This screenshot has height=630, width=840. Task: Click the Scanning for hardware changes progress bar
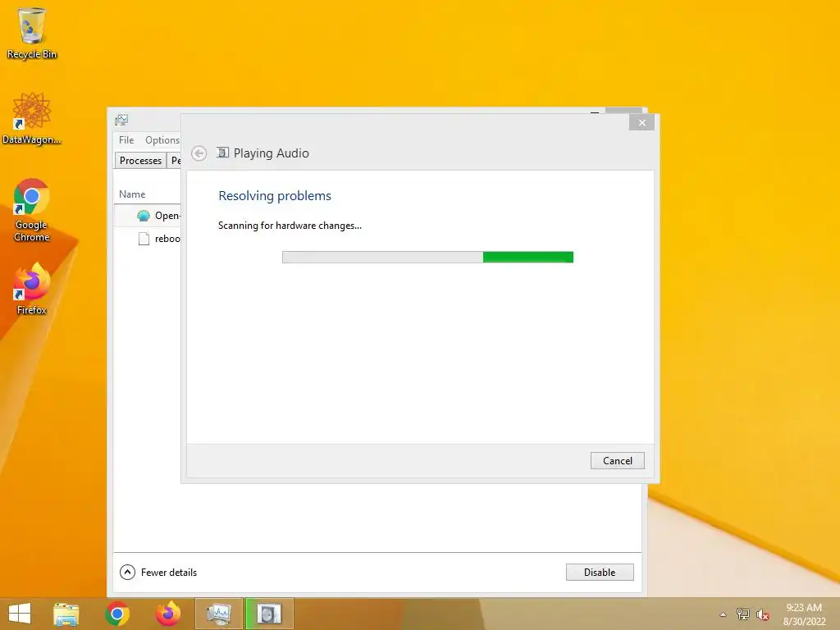pos(427,257)
